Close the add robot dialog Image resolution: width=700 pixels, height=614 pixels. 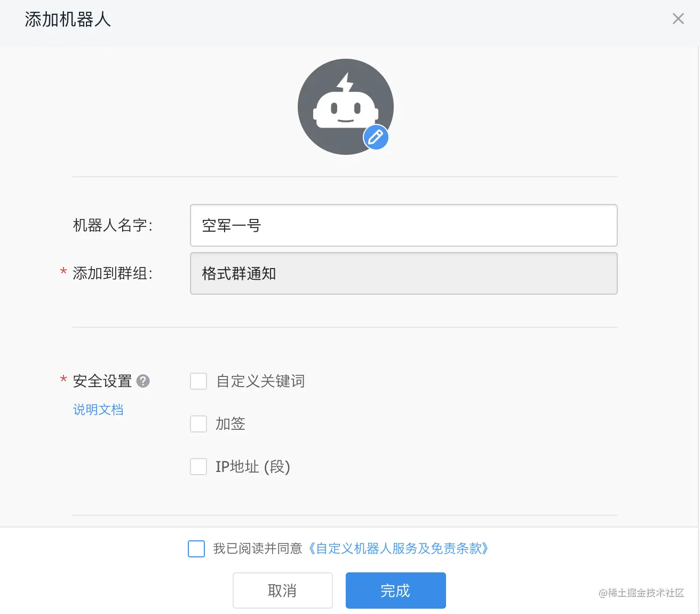click(678, 19)
